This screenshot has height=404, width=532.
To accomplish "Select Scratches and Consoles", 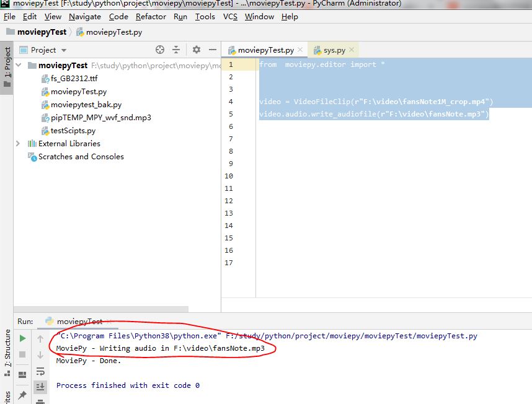I will coord(76,157).
